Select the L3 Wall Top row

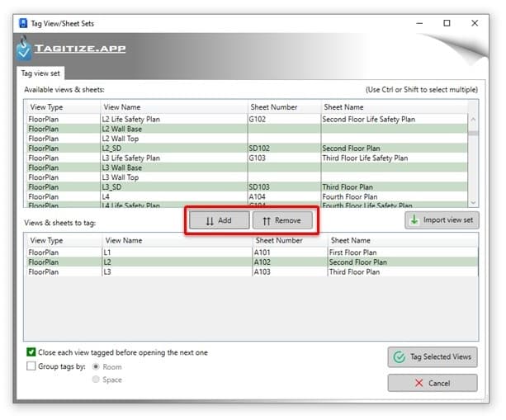pyautogui.click(x=247, y=177)
